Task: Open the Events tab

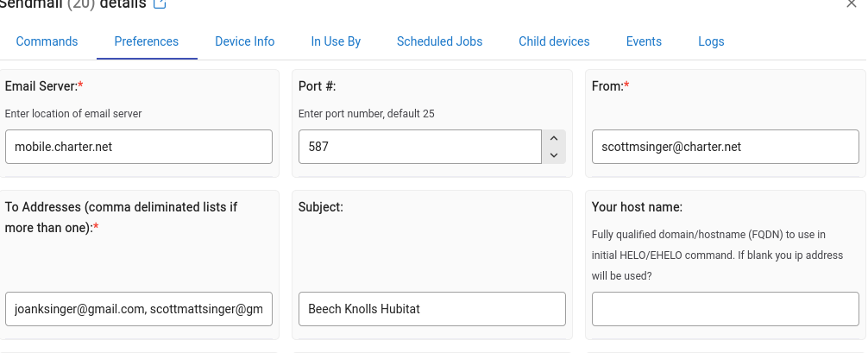Action: 644,41
